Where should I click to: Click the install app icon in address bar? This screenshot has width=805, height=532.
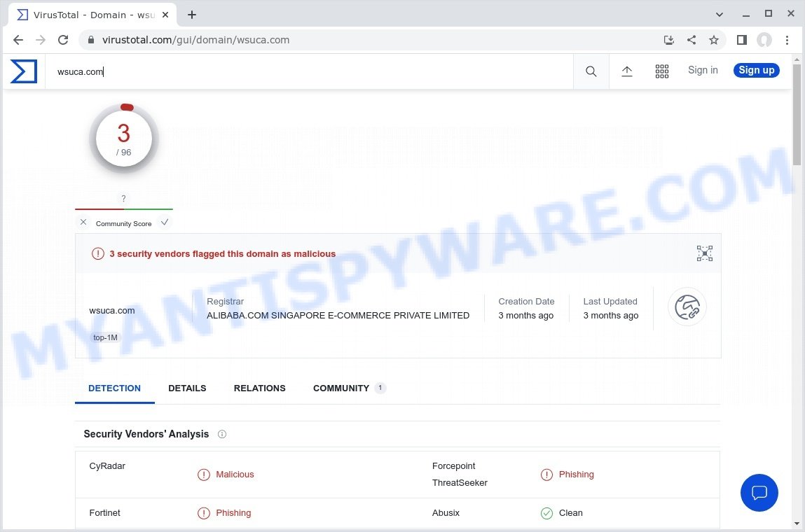pyautogui.click(x=668, y=40)
